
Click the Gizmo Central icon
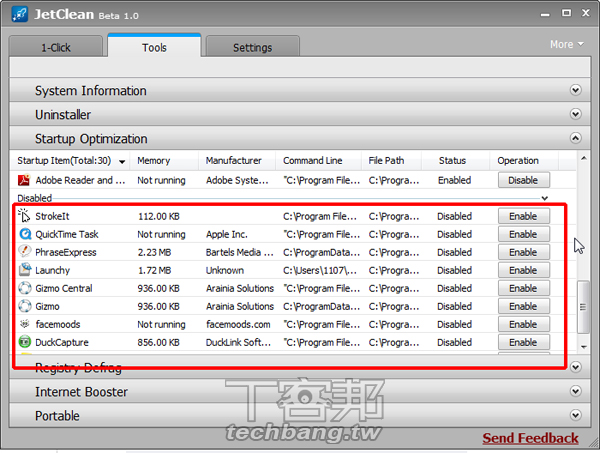(x=25, y=288)
